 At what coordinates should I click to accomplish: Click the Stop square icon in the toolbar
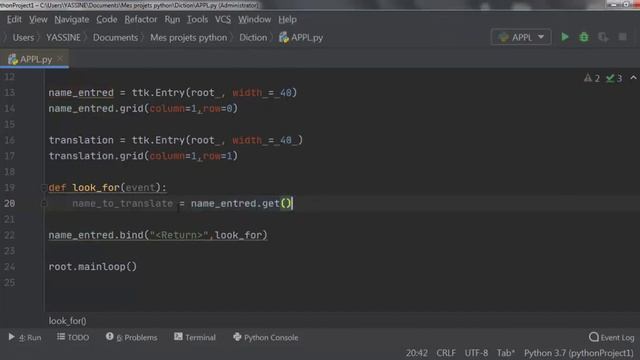coord(622,37)
